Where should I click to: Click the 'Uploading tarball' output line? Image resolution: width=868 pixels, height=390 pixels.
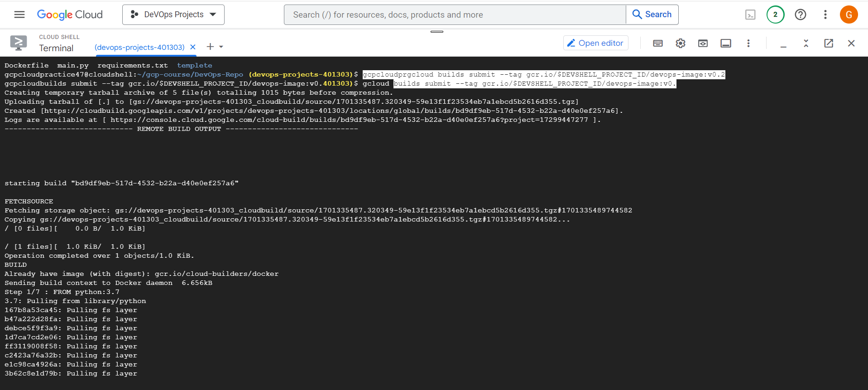pos(292,101)
